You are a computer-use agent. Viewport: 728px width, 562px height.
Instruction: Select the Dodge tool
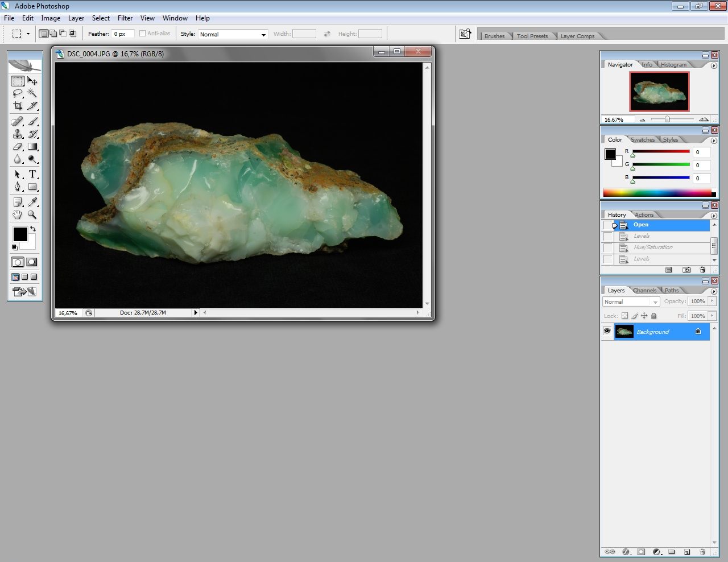[x=32, y=159]
